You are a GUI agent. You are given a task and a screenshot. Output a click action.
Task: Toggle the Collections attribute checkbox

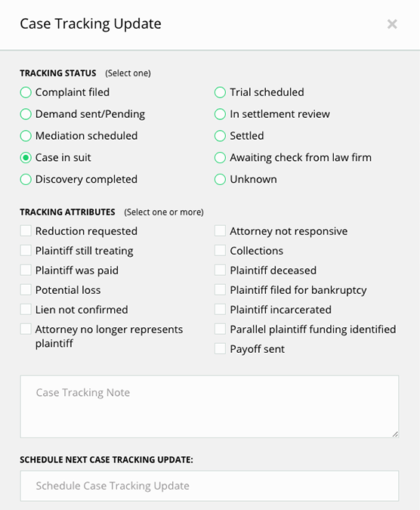[x=220, y=250]
